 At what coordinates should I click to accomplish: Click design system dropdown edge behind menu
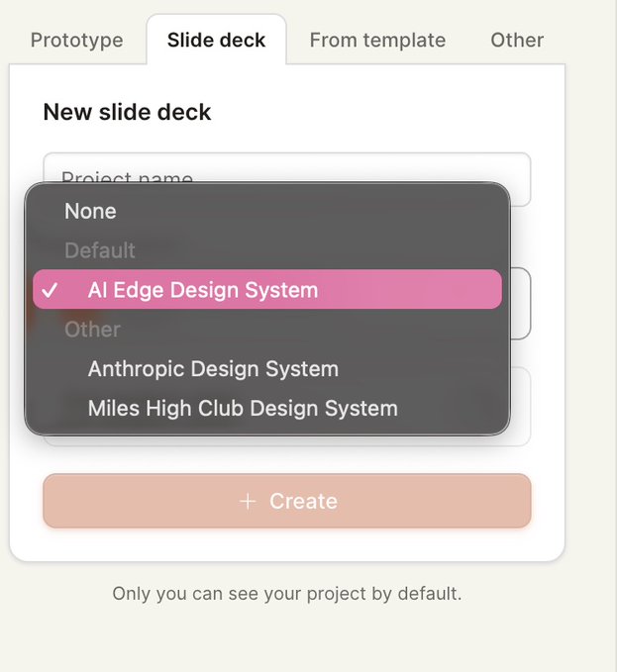coord(521,304)
